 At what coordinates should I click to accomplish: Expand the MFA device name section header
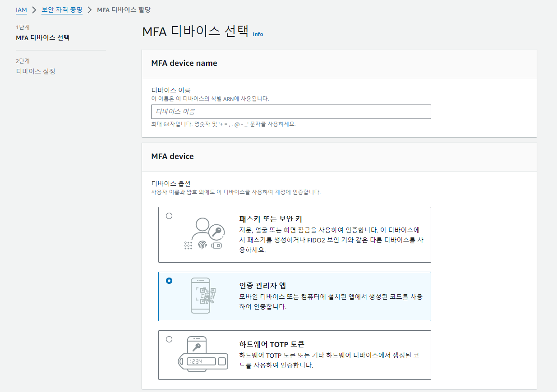[x=184, y=63]
